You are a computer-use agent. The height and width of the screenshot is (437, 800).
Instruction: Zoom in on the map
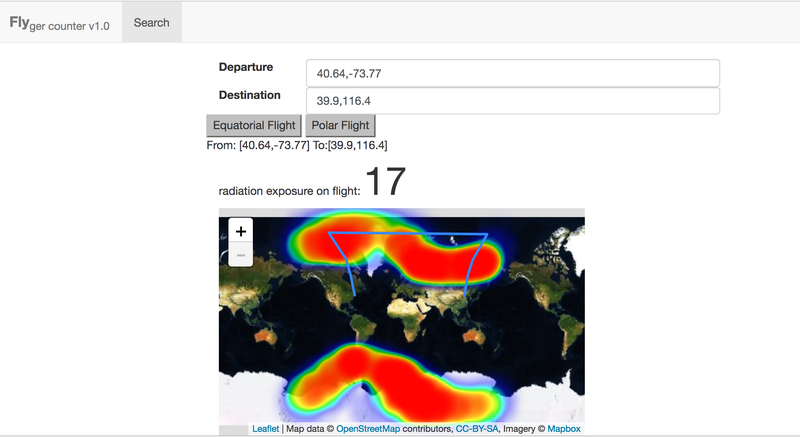pos(240,231)
